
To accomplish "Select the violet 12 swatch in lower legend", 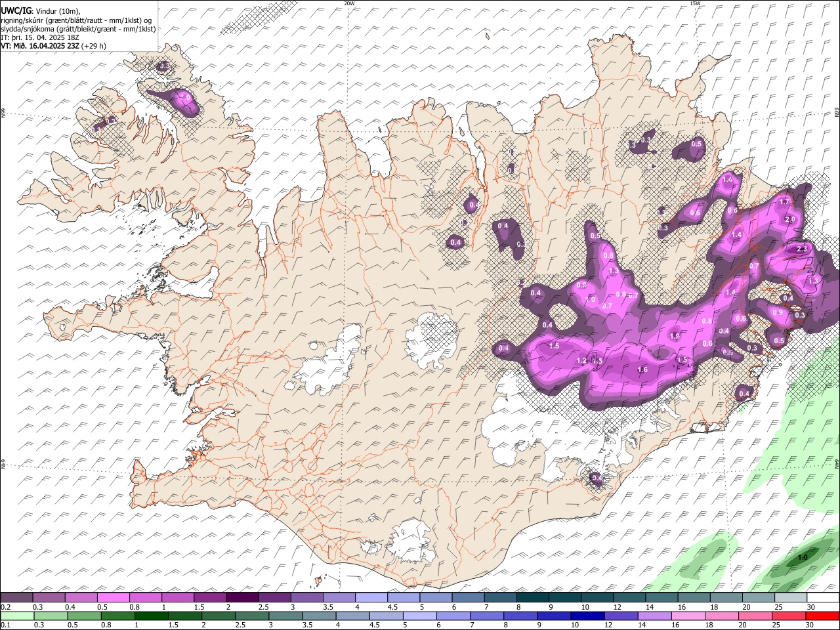I will tap(620, 616).
